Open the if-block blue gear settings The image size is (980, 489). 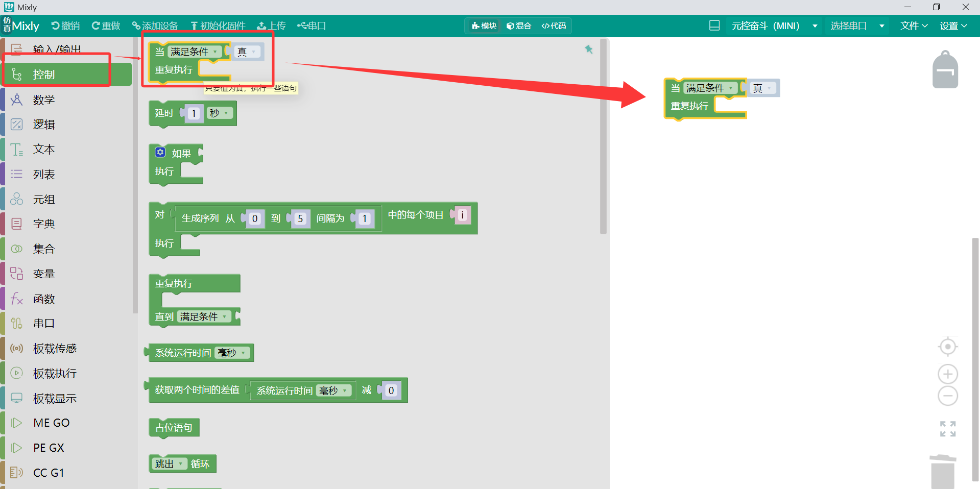160,152
